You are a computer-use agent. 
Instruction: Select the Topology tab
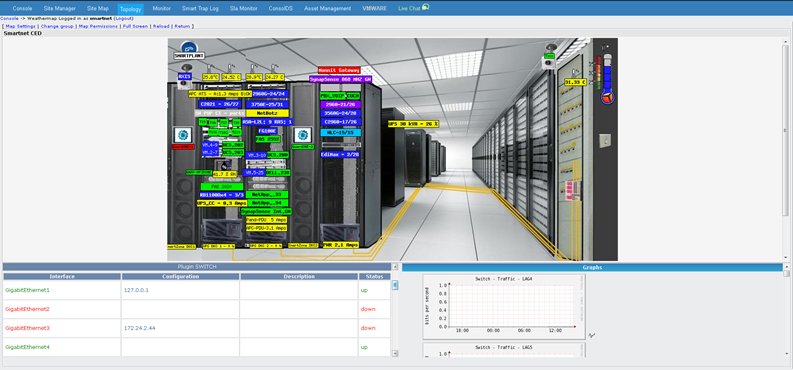coord(130,9)
